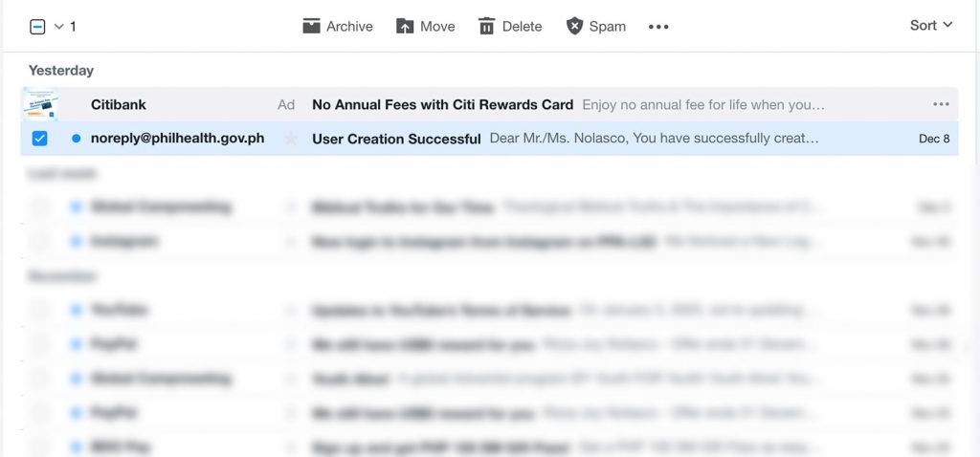Click the Move folder icon
Viewport: 980px width, 457px height.
coord(405,26)
